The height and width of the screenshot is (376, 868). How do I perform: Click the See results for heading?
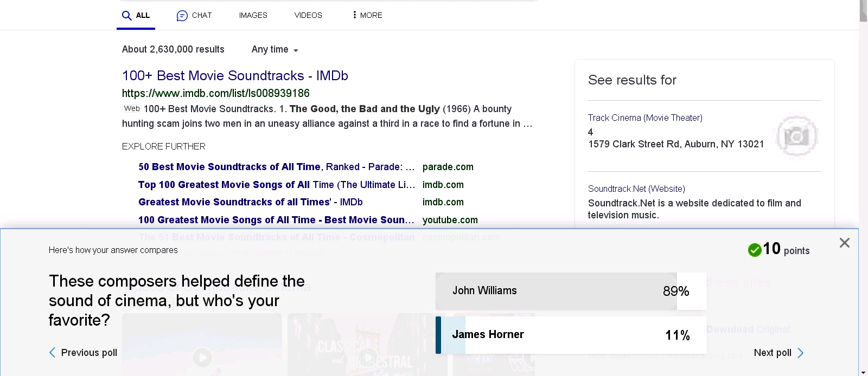[x=632, y=80]
